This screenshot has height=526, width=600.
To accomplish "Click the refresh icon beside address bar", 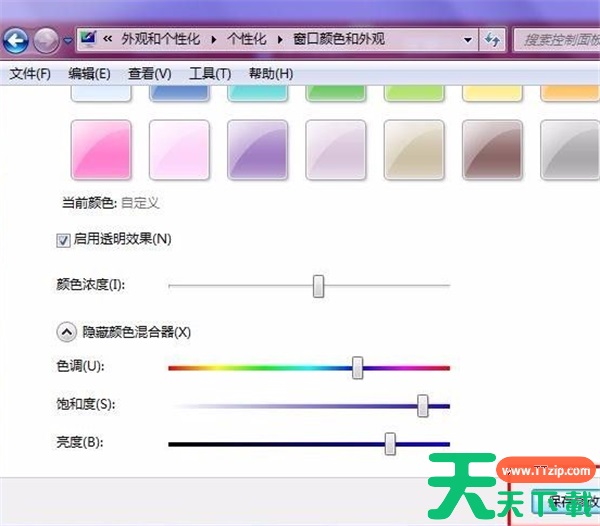I will coord(492,40).
